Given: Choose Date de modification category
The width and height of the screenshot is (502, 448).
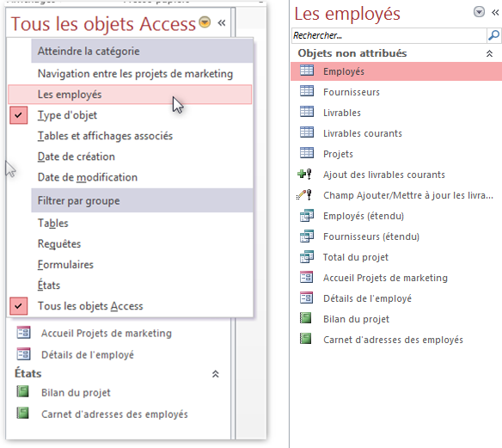Looking at the screenshot, I should click(88, 177).
